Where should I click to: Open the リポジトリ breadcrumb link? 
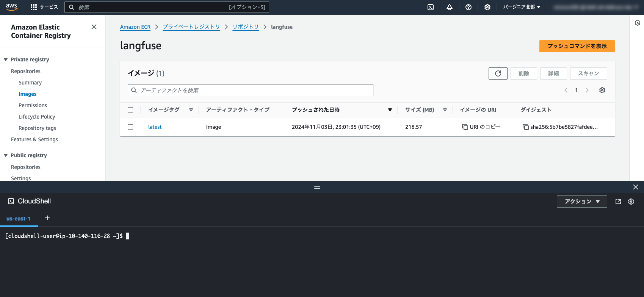point(246,27)
